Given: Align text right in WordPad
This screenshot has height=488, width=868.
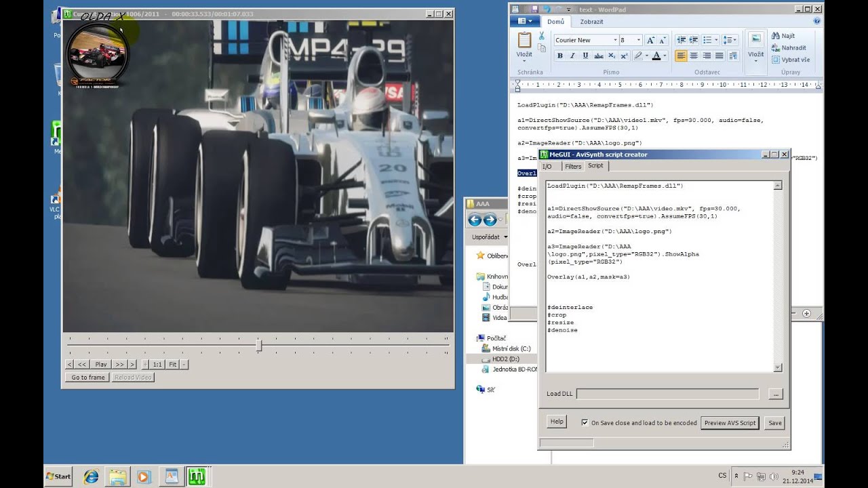Looking at the screenshot, I should [x=707, y=56].
